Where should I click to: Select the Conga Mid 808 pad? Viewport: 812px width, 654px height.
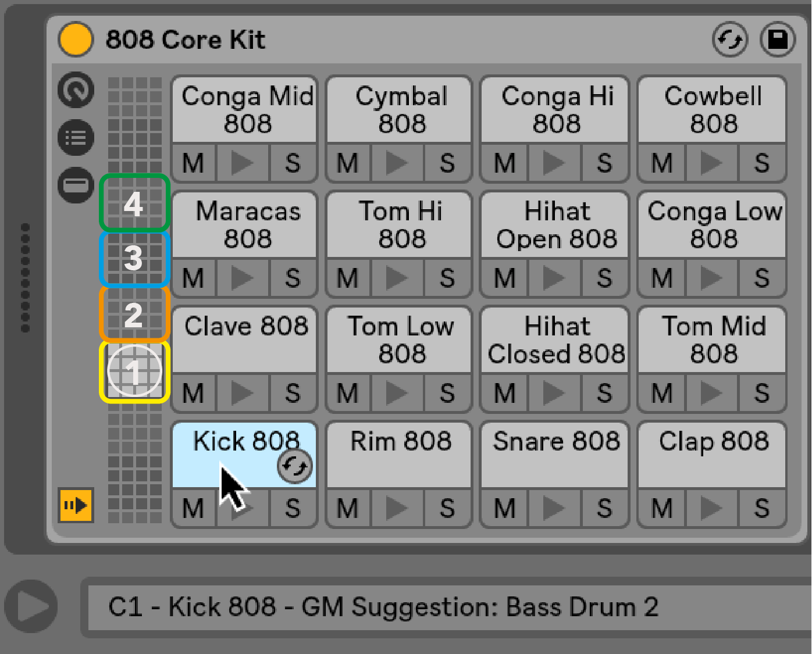244,110
